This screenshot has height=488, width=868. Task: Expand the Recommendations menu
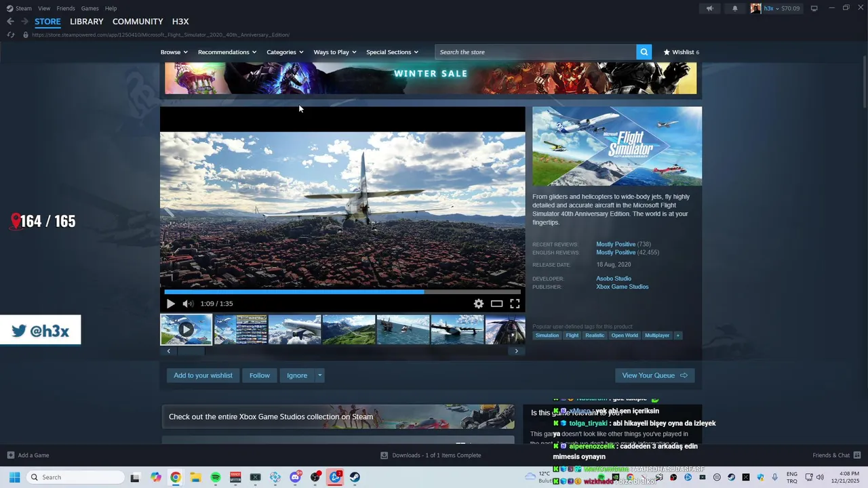(x=227, y=52)
